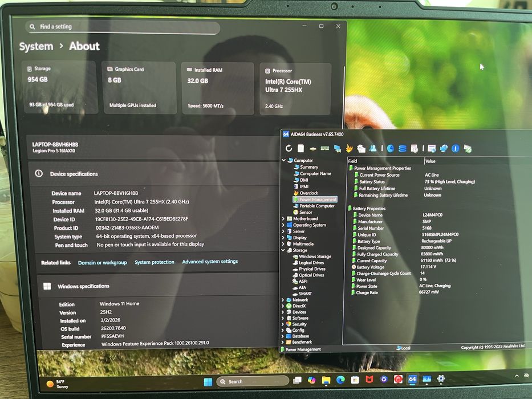This screenshot has width=532, height=399.
Task: Open Physical Drives under Storage
Action: pos(309,269)
